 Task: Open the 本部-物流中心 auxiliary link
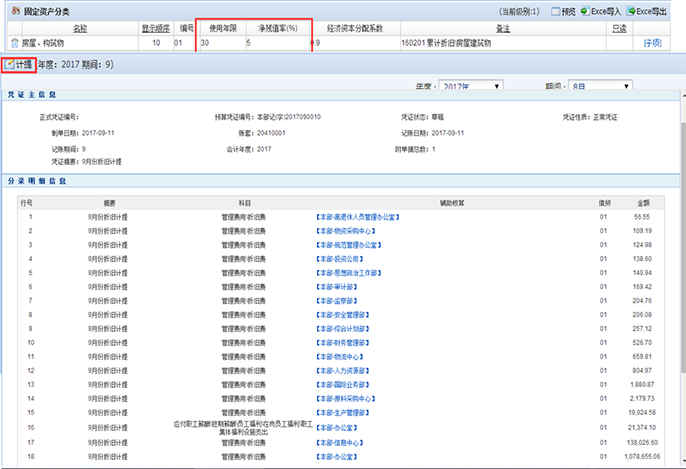[x=340, y=357]
